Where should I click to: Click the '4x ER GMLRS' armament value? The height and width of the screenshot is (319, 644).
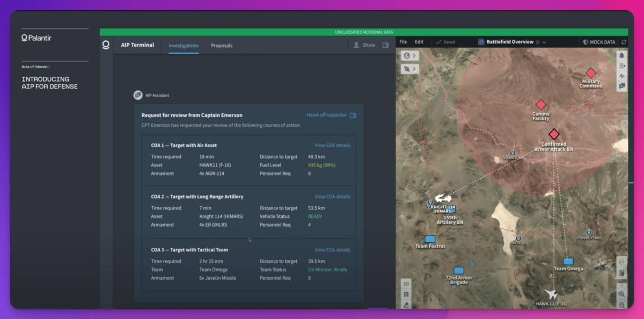[x=214, y=225]
